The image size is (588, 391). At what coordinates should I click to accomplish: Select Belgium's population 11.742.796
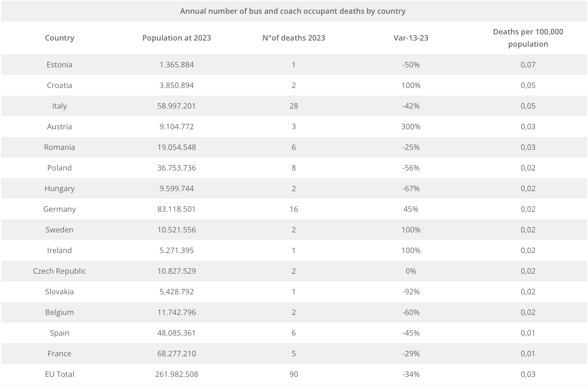177,312
